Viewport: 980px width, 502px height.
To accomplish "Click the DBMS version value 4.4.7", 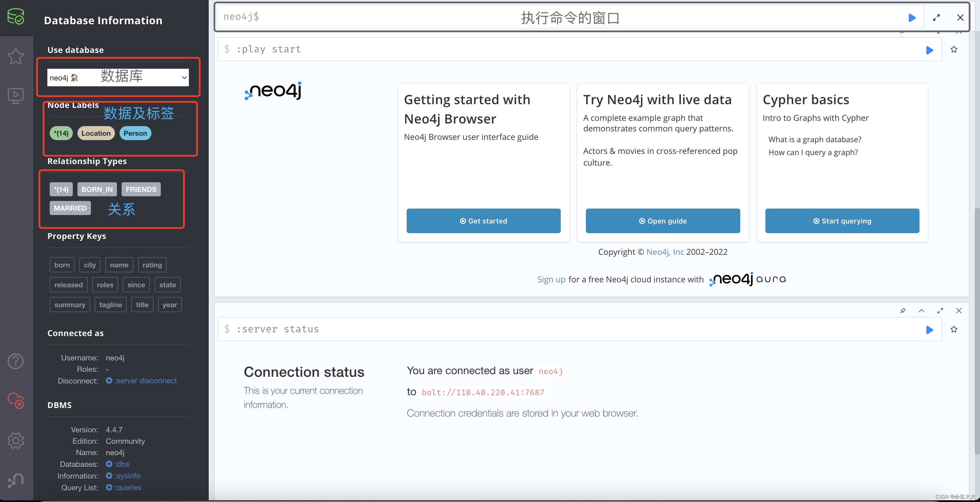I will pos(114,430).
